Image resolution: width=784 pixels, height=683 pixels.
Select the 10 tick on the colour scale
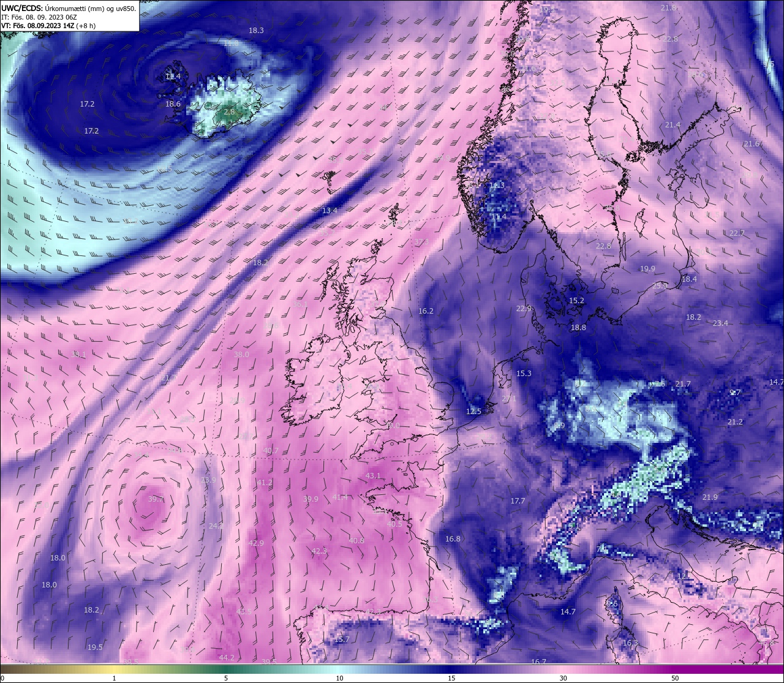point(339,678)
